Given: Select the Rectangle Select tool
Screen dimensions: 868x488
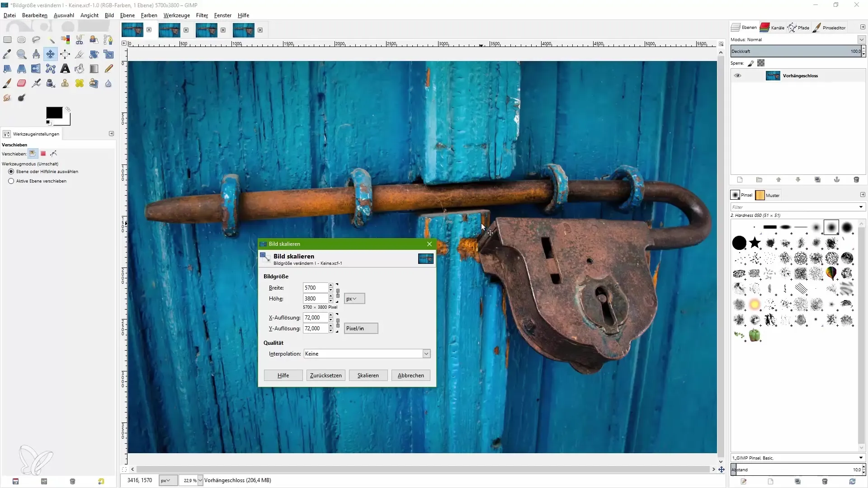Looking at the screenshot, I should coord(7,40).
